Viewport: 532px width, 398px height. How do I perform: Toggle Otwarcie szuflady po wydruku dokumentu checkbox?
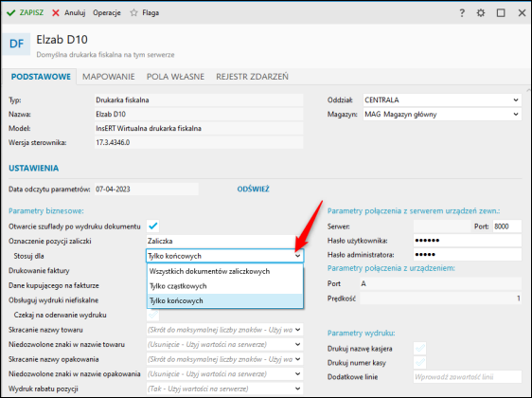tap(153, 226)
